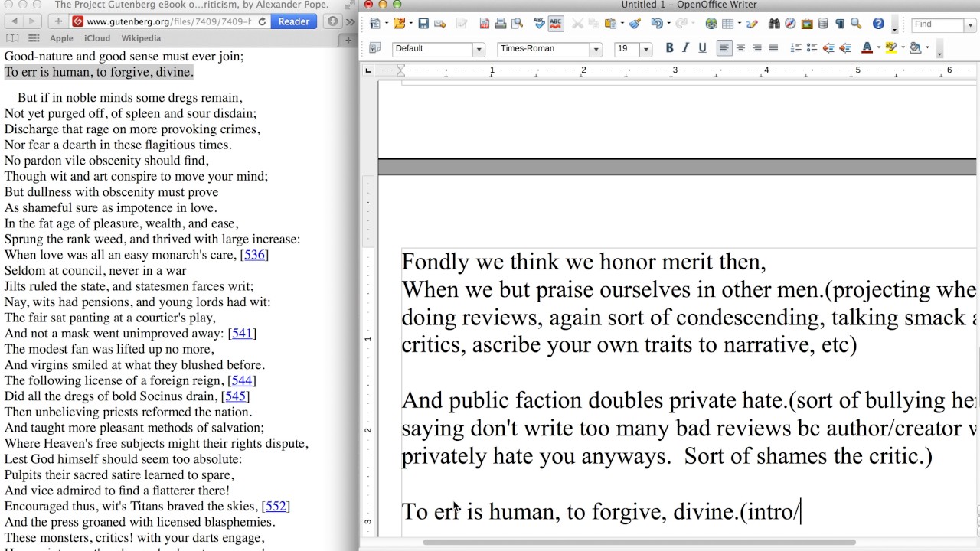This screenshot has width=980, height=551.
Task: Open Safari's bookmarks book icon
Action: click(12, 38)
